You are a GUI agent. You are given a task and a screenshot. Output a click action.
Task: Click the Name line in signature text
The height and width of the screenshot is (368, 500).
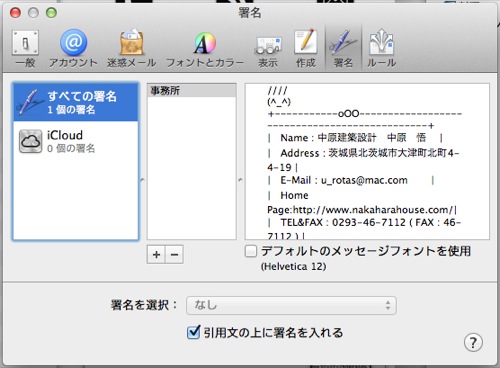tap(355, 138)
